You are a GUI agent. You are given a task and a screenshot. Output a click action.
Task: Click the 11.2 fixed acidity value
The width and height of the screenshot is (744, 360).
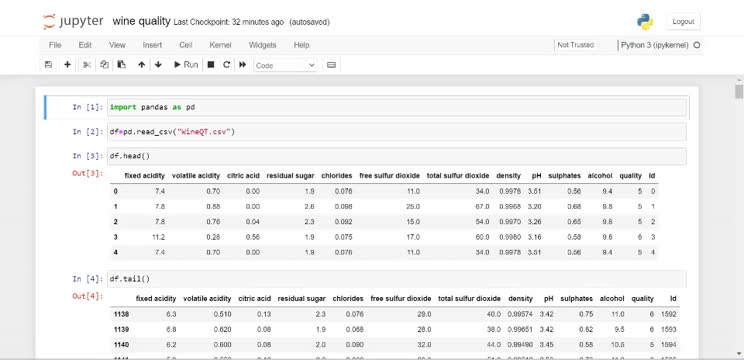coord(158,237)
